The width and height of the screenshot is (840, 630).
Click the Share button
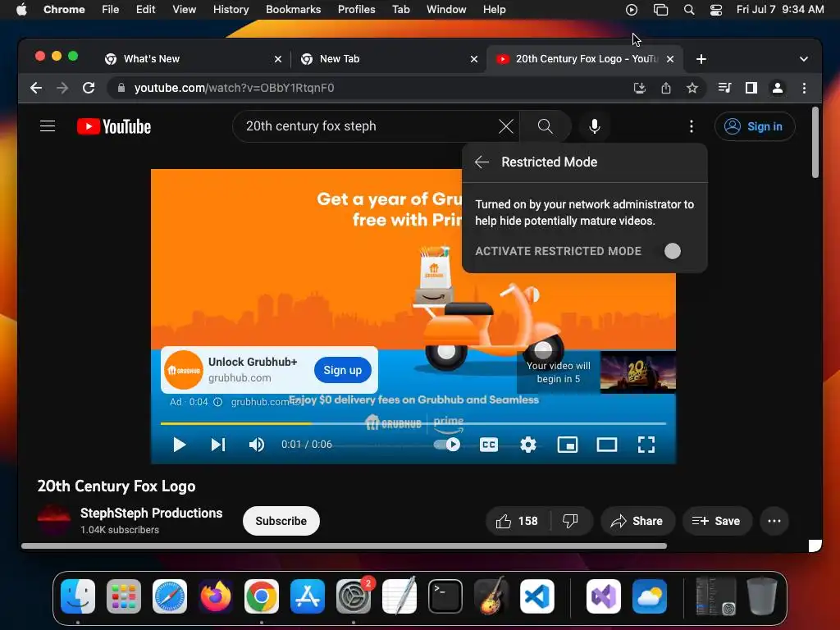[x=637, y=521]
